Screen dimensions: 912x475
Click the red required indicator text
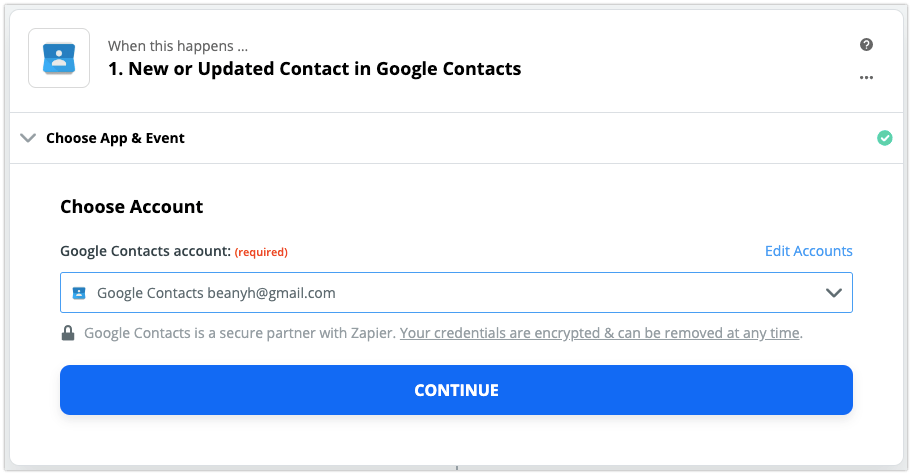[261, 252]
